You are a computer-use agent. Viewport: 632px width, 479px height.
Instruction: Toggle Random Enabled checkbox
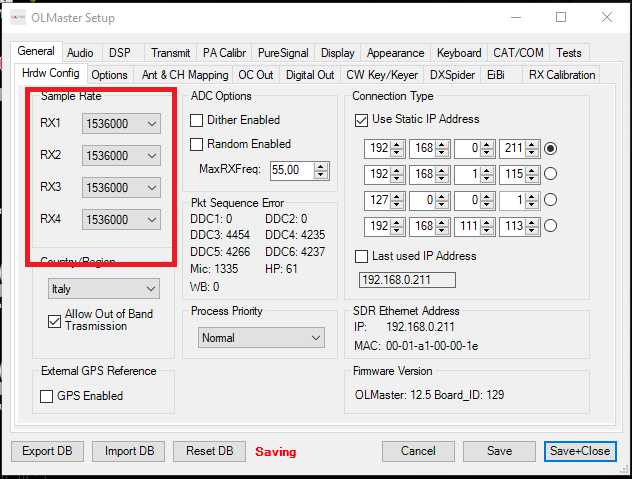click(x=196, y=144)
